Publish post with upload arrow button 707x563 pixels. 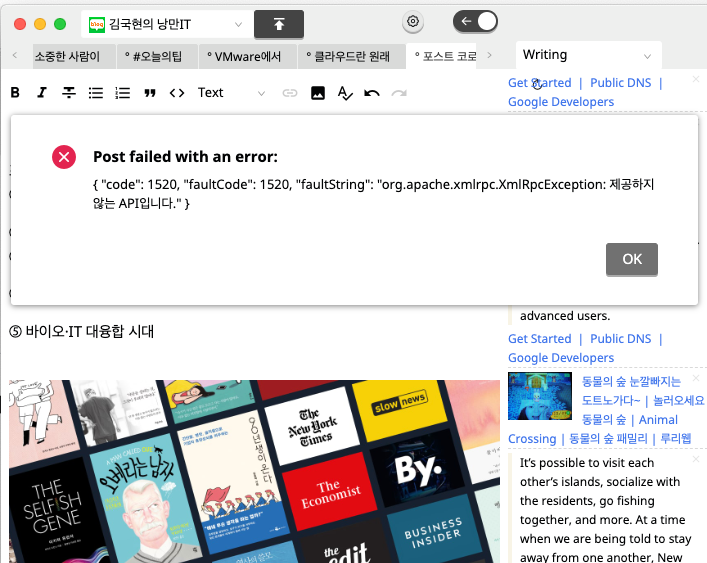coord(279,24)
